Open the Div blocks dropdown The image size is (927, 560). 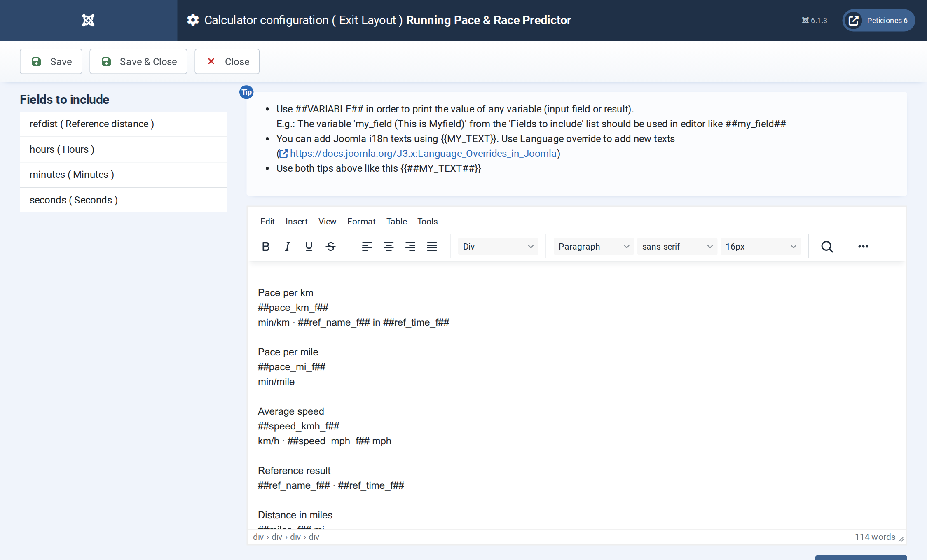click(x=498, y=246)
